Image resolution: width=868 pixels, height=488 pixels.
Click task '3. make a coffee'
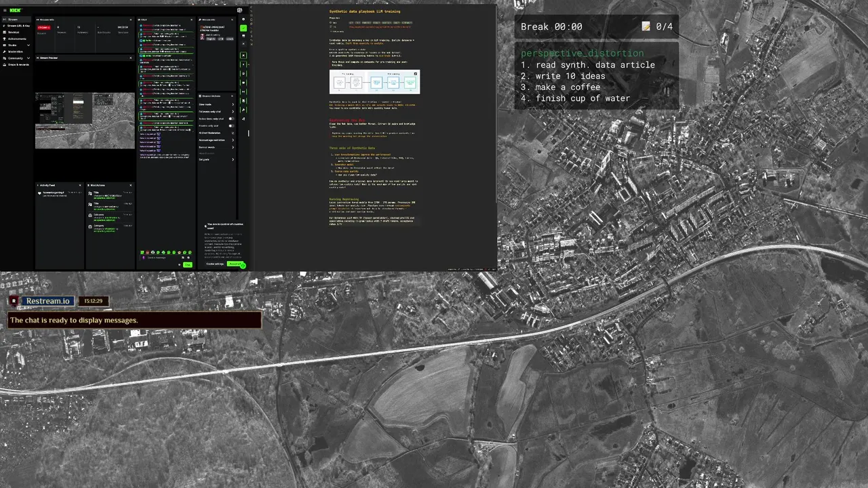coord(560,87)
